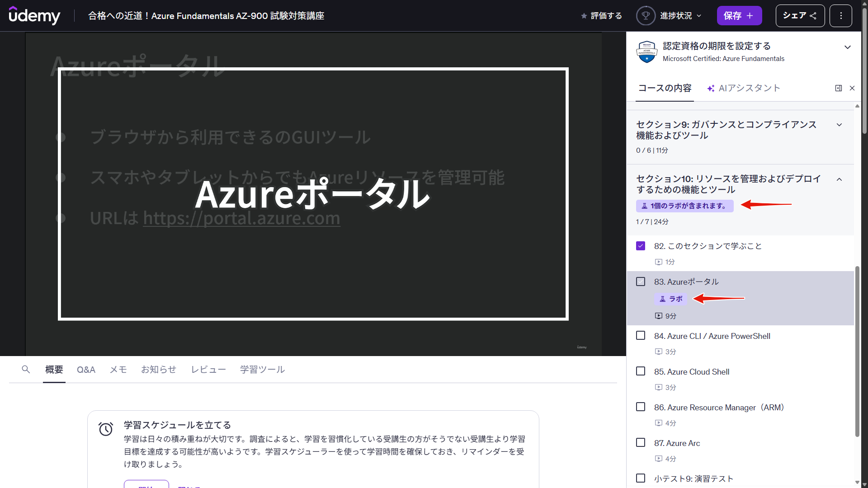Select the 学習ツール tab
The height and width of the screenshot is (488, 868).
pyautogui.click(x=262, y=370)
